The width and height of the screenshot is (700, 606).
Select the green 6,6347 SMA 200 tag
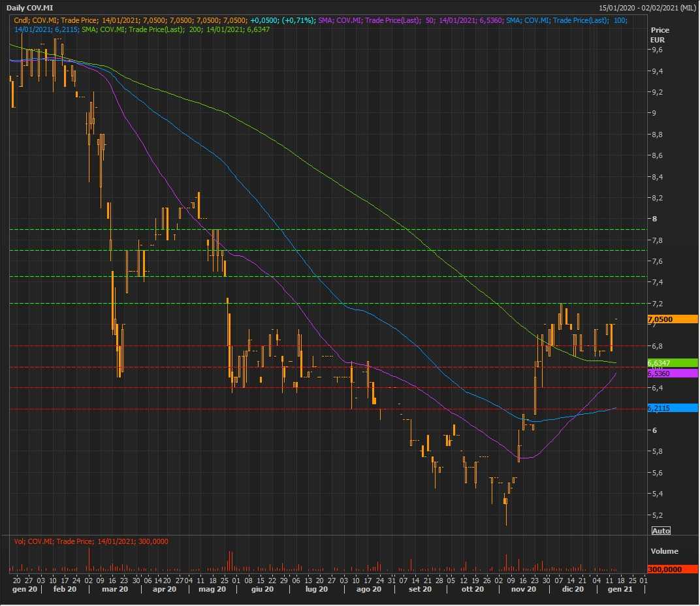[672, 362]
